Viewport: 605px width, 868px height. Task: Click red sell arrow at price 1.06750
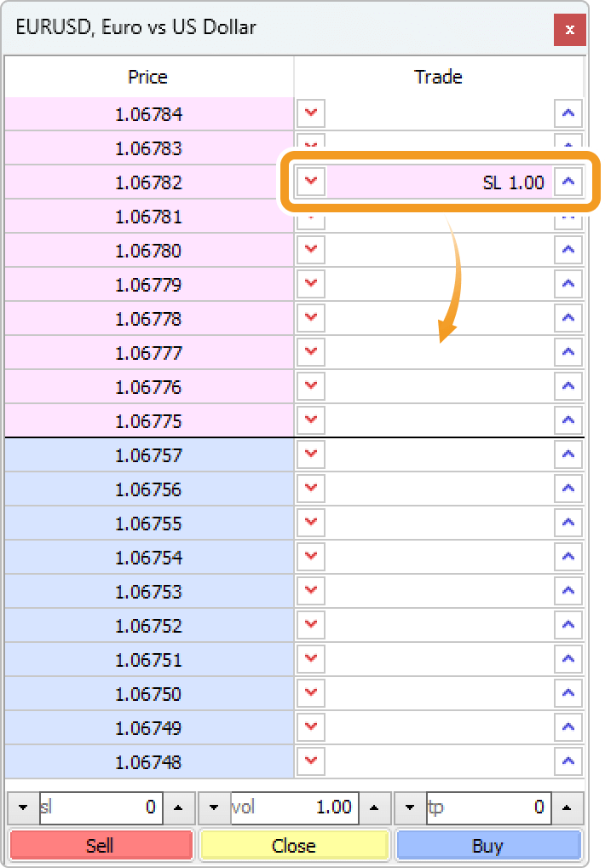(x=311, y=693)
